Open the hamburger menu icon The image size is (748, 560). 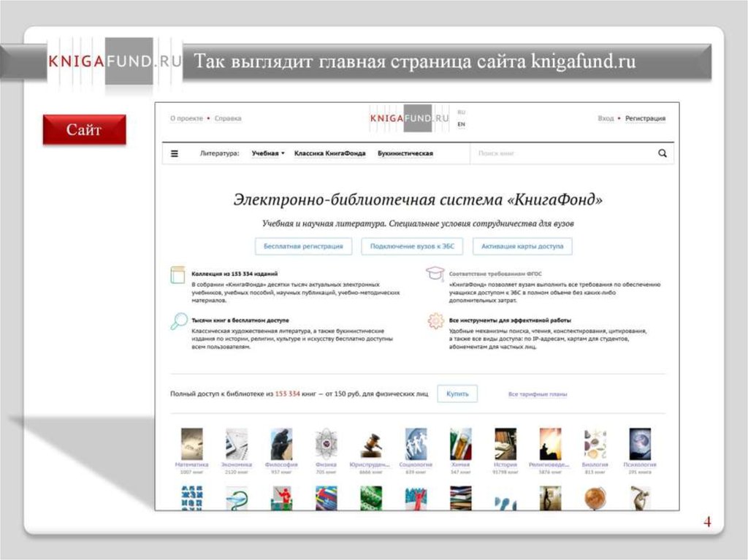(x=175, y=154)
